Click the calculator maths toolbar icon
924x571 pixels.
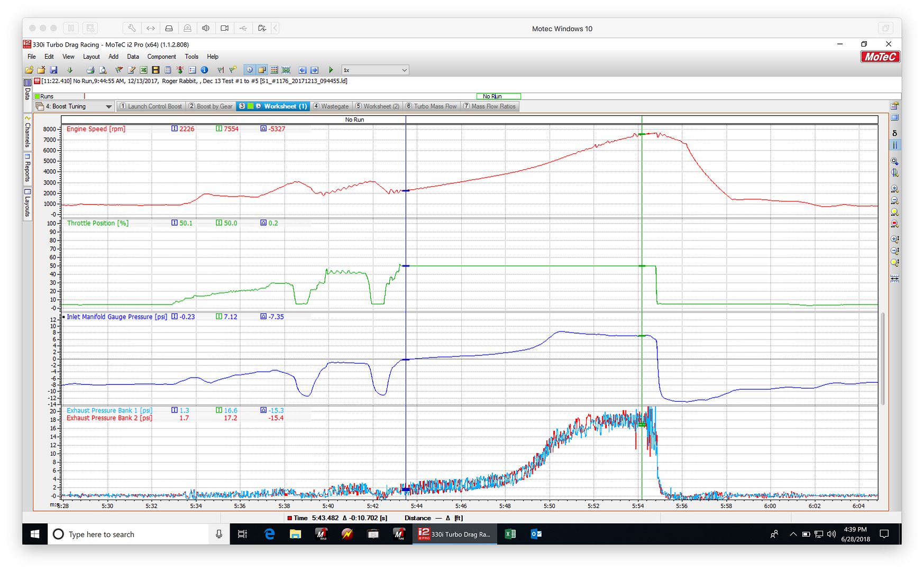168,70
